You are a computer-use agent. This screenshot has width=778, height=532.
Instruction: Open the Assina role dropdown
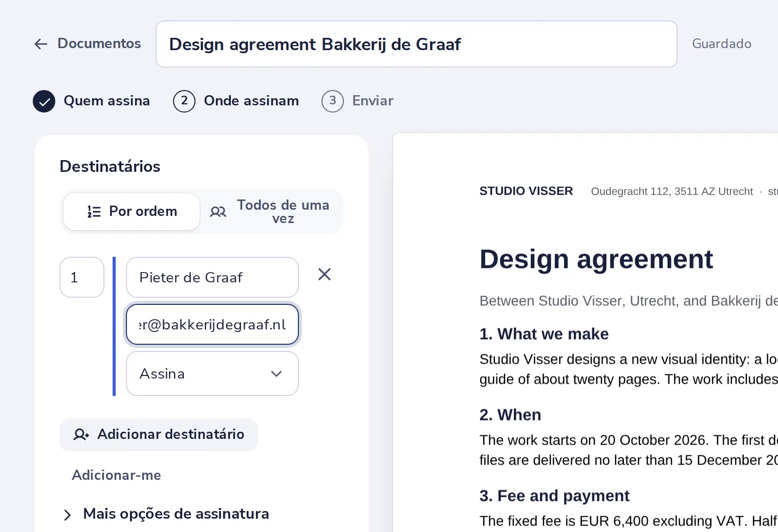tap(212, 373)
